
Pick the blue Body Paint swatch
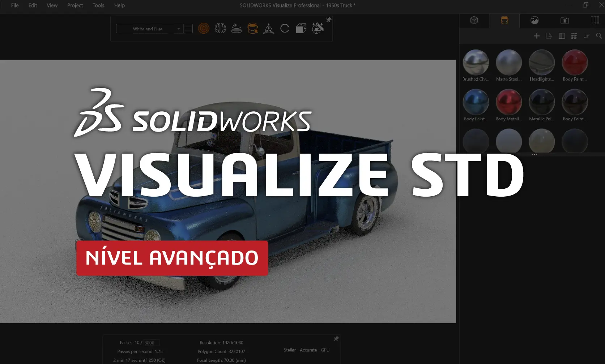(x=476, y=102)
